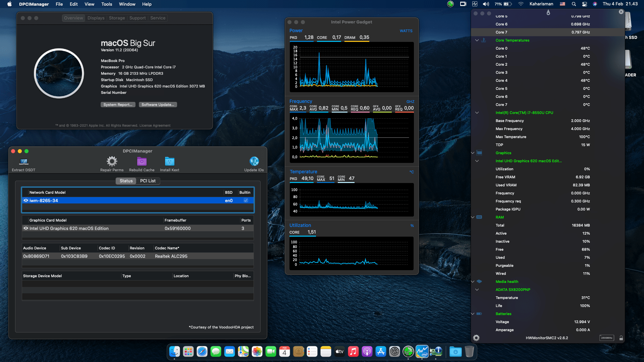Viewport: 644px width, 362px height.
Task: Click the eye toggle beside Intel UHD Graphics 620
Action: [x=26, y=228]
